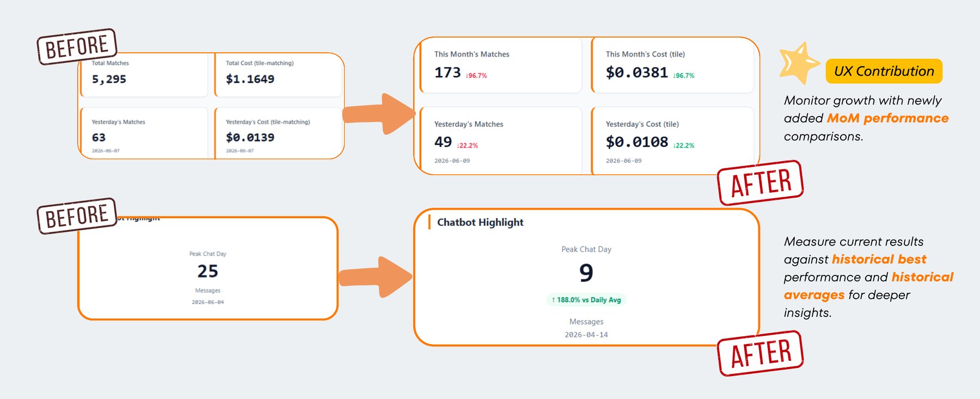980x399 pixels.
Task: Click the 'Total Matches' card showing 5,295
Action: [144, 75]
